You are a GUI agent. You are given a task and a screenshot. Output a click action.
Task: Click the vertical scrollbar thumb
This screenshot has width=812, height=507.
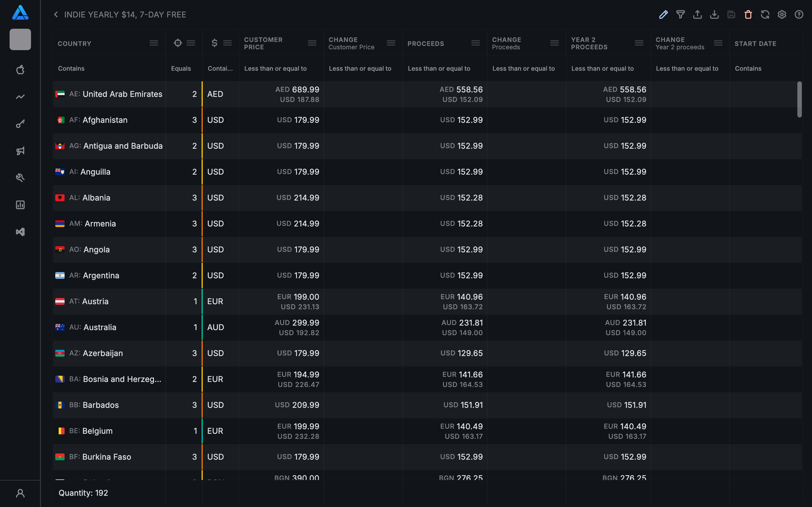tap(799, 99)
